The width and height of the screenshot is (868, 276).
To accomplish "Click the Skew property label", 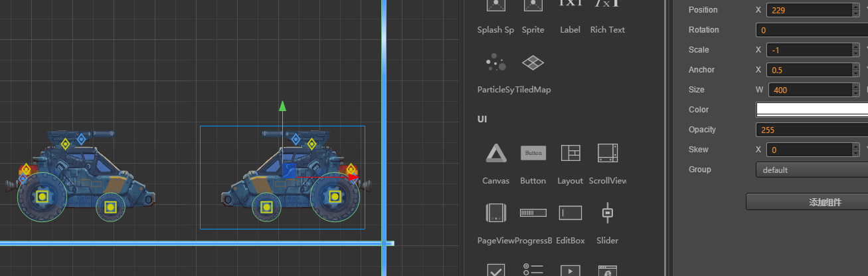I will (x=699, y=150).
